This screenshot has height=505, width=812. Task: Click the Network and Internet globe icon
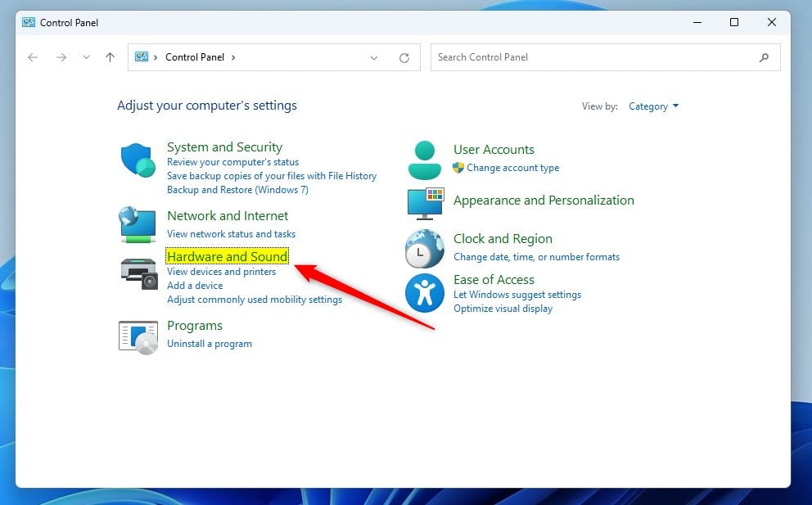click(138, 224)
